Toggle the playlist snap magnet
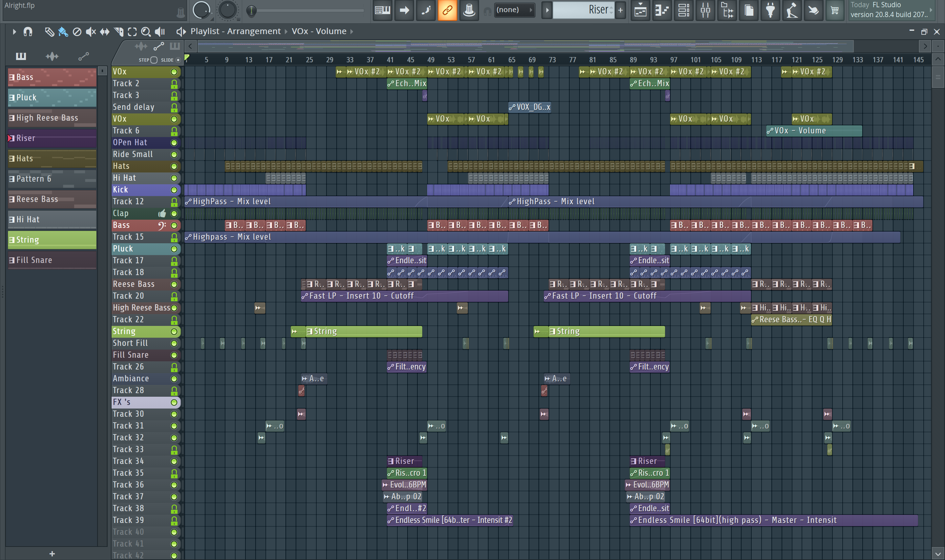 pos(28,32)
